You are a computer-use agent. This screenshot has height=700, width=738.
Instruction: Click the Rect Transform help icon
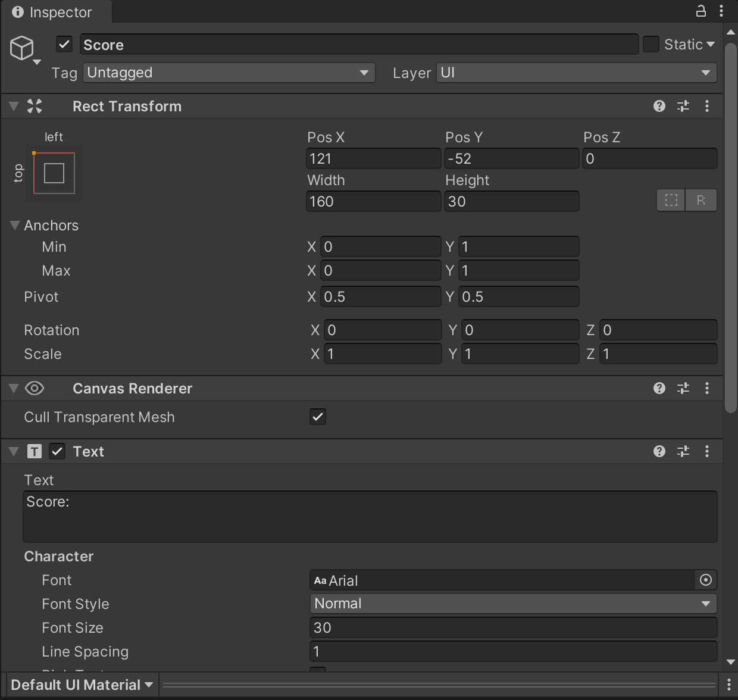(x=659, y=106)
